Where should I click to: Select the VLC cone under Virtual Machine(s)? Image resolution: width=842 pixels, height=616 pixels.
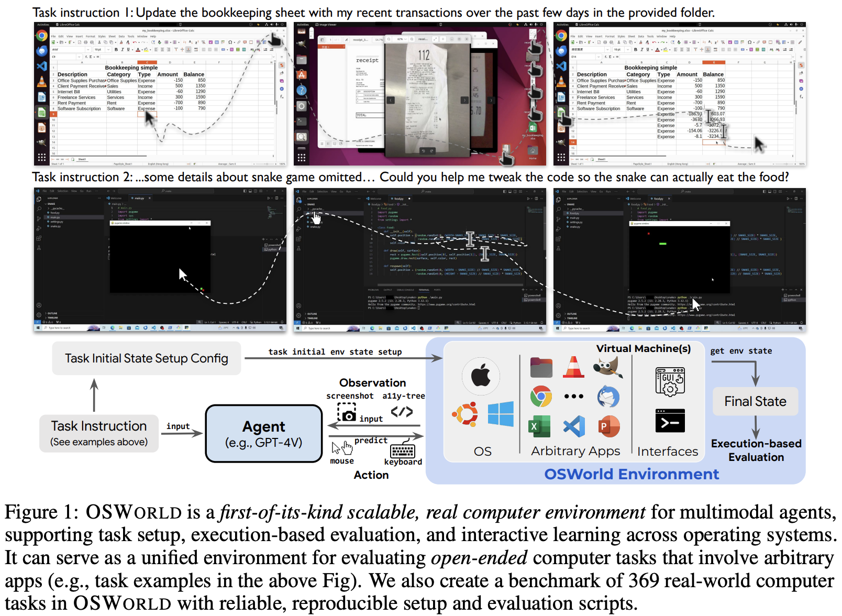point(573,367)
